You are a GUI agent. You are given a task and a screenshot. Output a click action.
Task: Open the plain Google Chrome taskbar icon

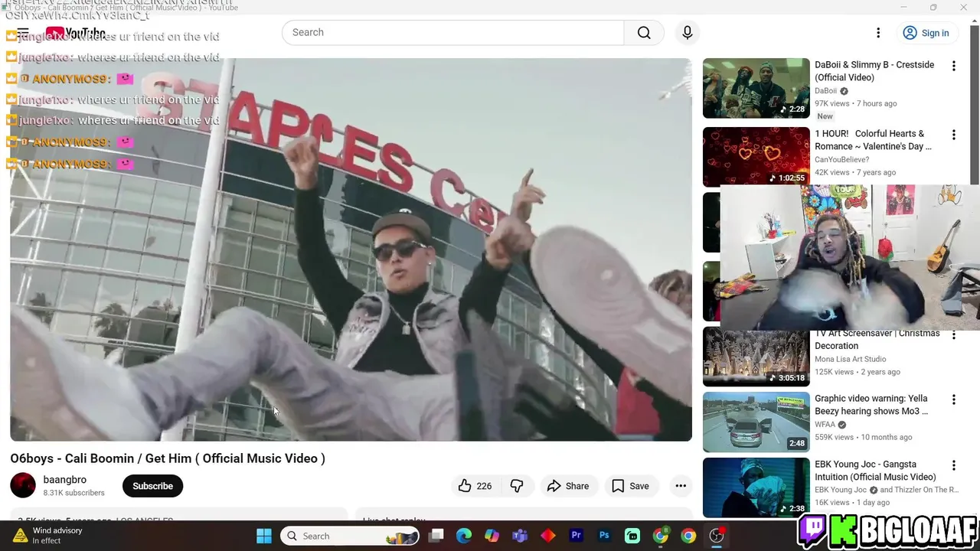pos(688,536)
